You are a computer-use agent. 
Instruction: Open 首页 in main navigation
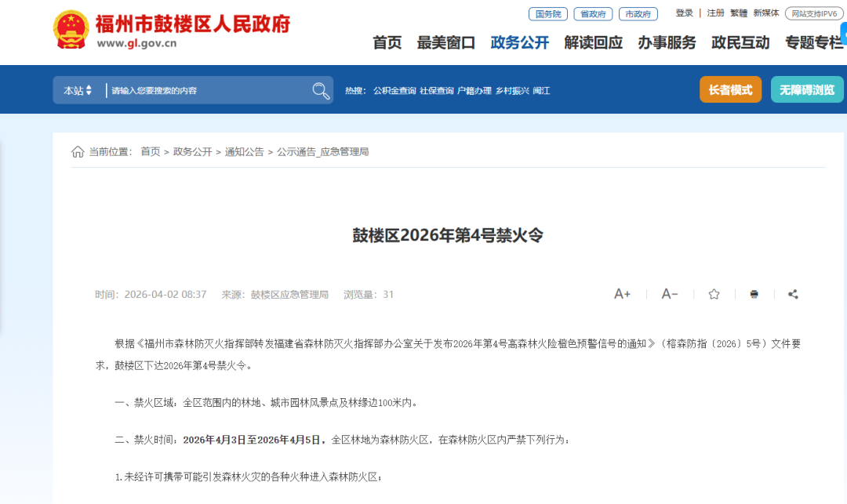point(387,42)
